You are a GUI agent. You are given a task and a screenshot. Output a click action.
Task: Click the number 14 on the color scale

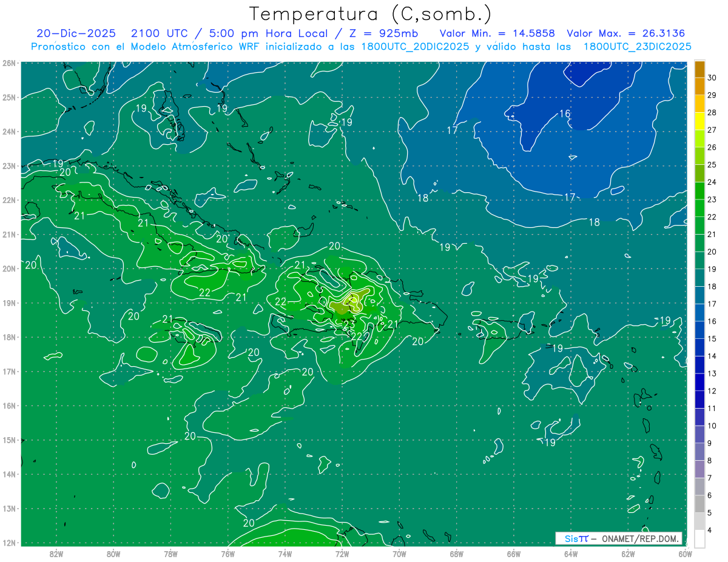tap(712, 356)
